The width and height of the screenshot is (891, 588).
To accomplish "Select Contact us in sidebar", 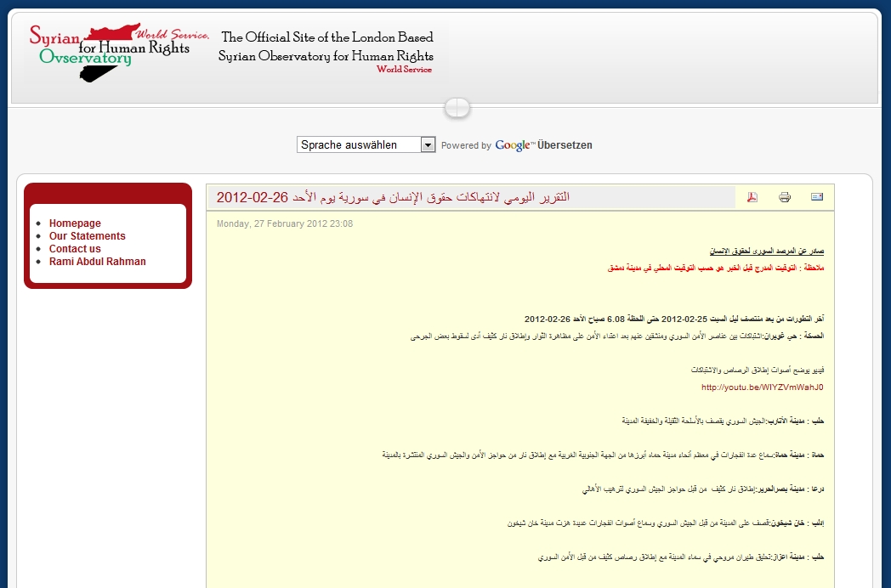I will click(75, 249).
